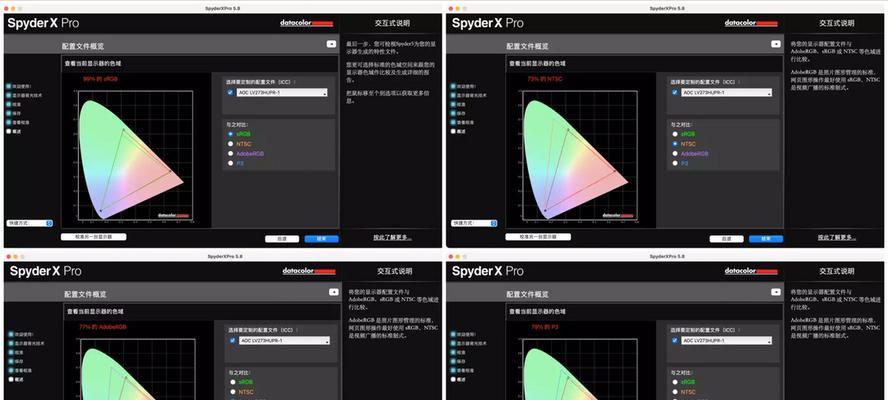The image size is (888, 400).
Task: Uncheck ICC profile checkbox in 77% AdobeRGB window
Action: pyautogui.click(x=232, y=340)
